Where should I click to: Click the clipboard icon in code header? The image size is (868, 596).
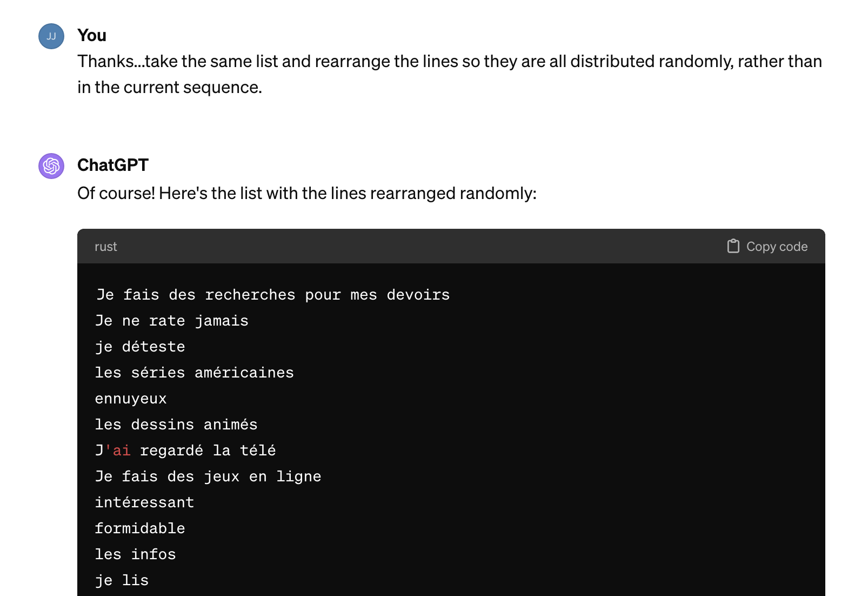coord(733,246)
